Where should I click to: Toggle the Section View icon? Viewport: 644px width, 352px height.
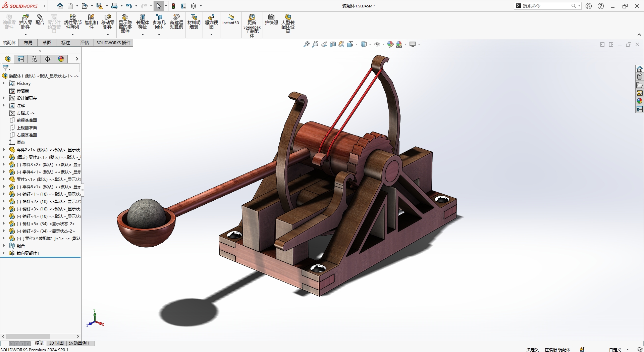click(333, 44)
